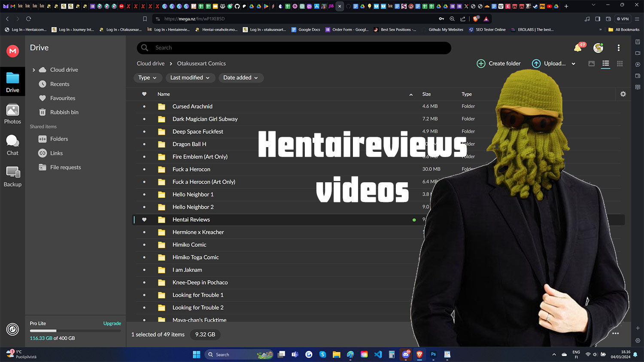The image size is (644, 362).
Task: Toggle favourite heart on Hentai Reviews row
Action: (x=144, y=220)
